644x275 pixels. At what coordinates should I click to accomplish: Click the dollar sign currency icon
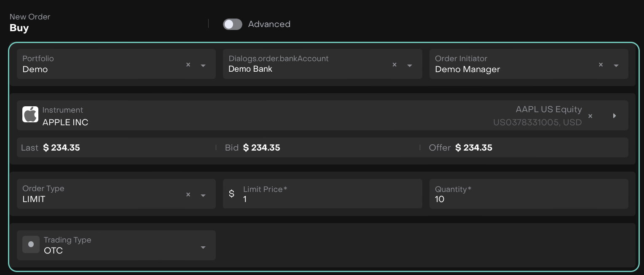coord(231,194)
